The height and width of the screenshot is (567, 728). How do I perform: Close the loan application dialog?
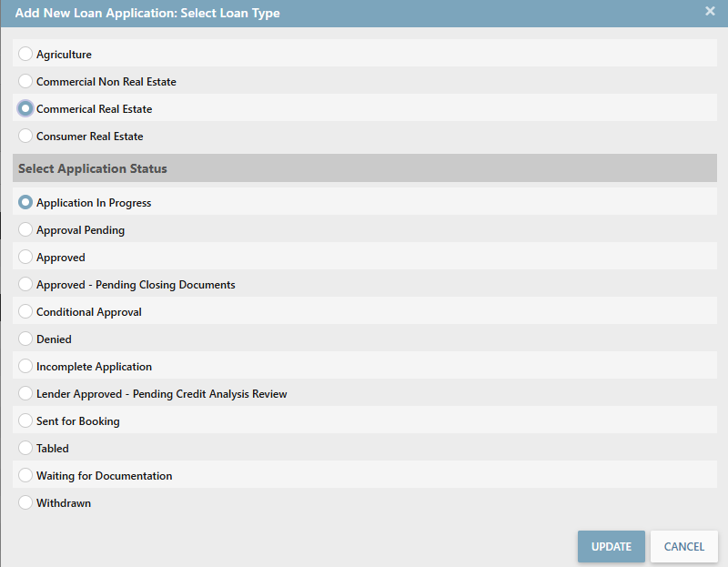[x=710, y=12]
